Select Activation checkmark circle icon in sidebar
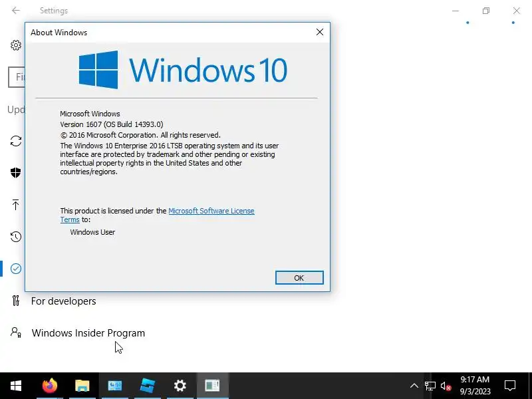The height and width of the screenshot is (399, 532). tap(15, 269)
